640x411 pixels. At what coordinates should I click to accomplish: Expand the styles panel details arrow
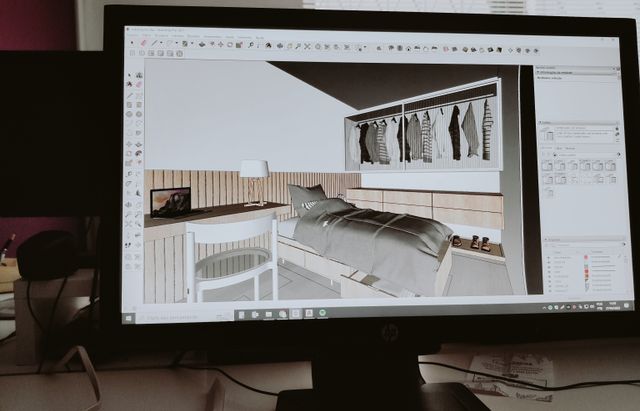(x=619, y=154)
